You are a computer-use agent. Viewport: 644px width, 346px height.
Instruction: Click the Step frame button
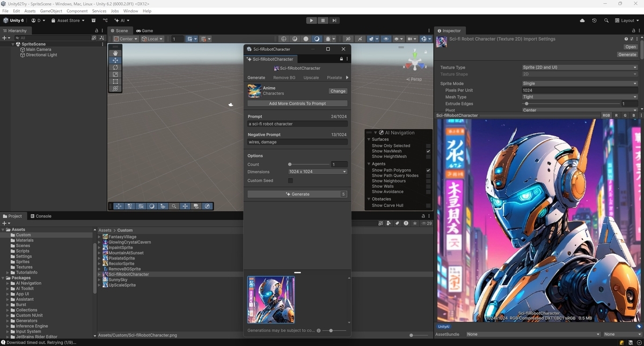point(334,20)
